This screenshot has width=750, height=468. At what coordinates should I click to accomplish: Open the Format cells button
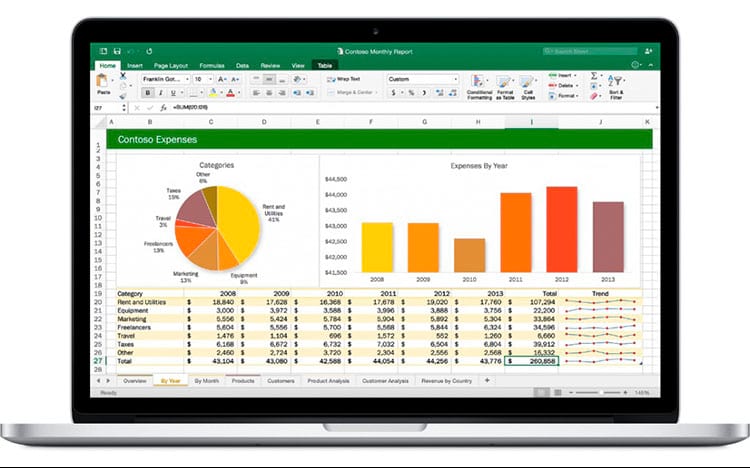[x=563, y=96]
